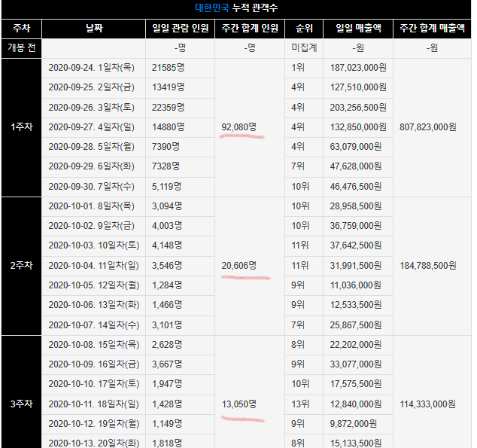
Task: Select daily attendance 7390명
Action: pos(166,147)
